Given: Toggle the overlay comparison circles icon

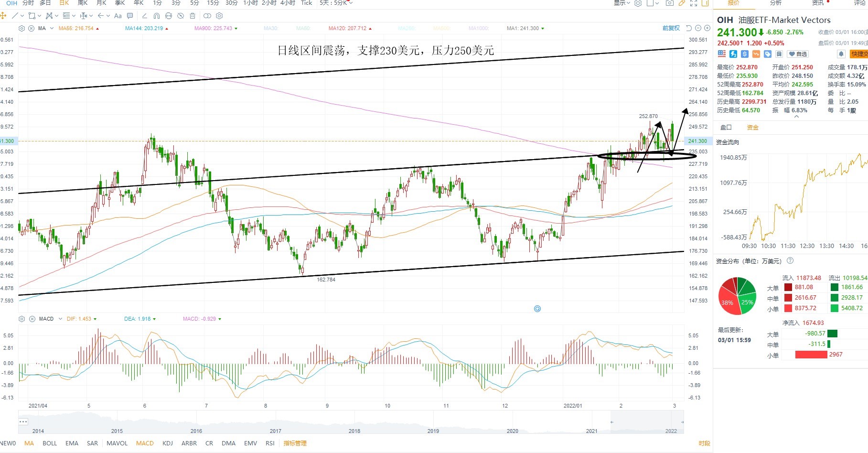Looking at the screenshot, I should tap(207, 16).
